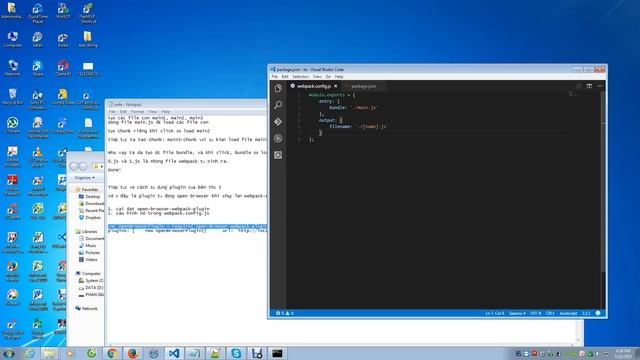The width and height of the screenshot is (640, 360).
Task: Click the filename line in the code editor
Action: click(358, 127)
